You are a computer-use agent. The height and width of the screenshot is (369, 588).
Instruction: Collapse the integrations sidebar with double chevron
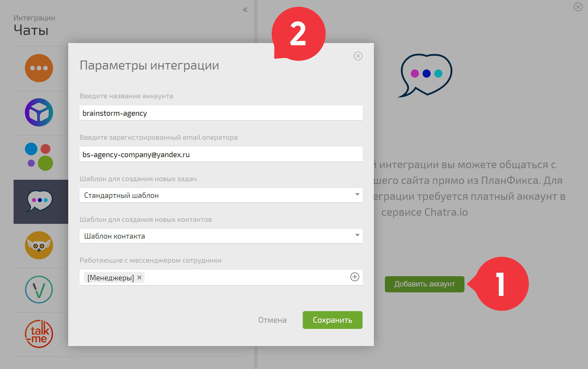point(245,10)
